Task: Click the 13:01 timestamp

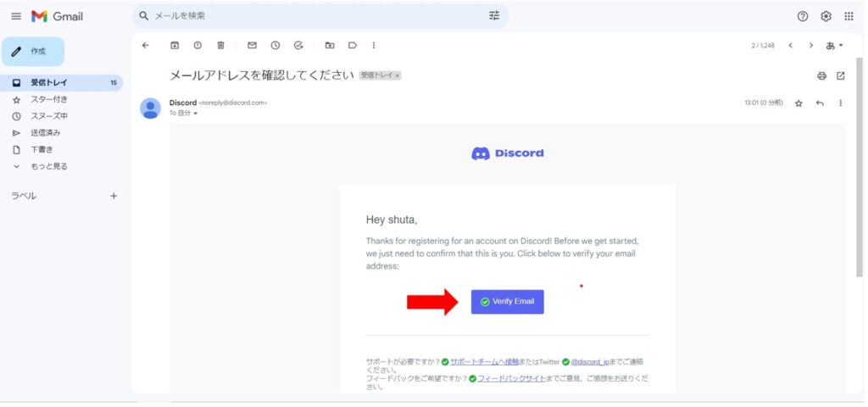Action: pos(764,103)
